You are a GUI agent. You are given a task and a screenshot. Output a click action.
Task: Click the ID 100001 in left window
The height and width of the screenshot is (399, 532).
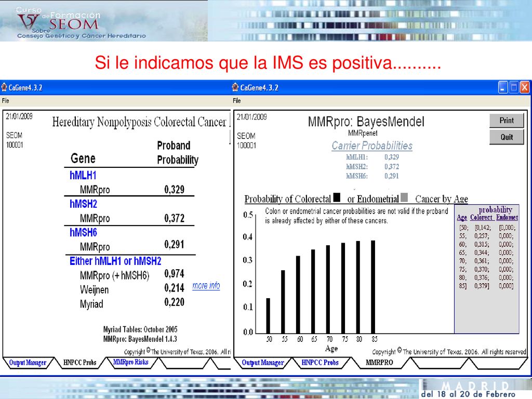tap(15, 145)
